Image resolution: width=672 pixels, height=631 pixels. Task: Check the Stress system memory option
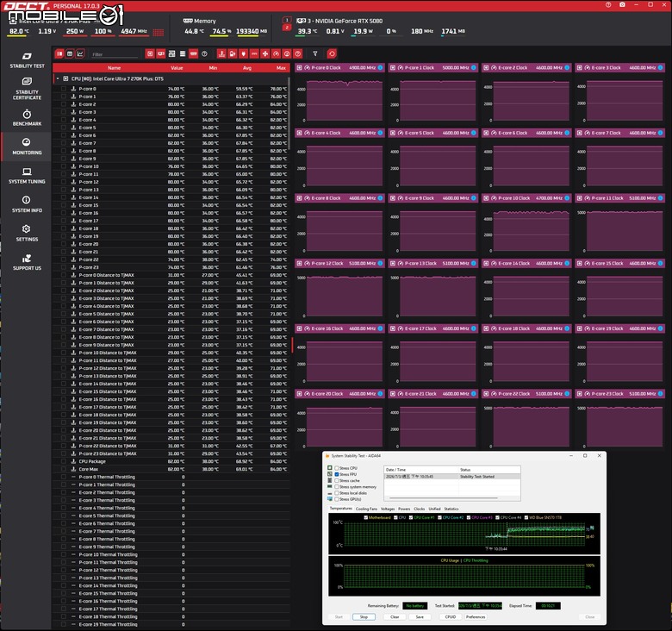(337, 487)
